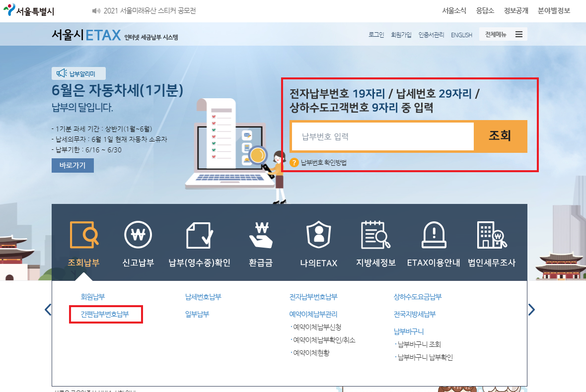Open the 예약이체현황 link
The width and height of the screenshot is (586, 392).
[311, 353]
